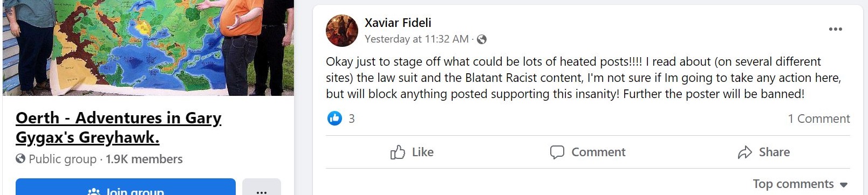
Task: View the reaction count 3 list
Action: click(352, 119)
